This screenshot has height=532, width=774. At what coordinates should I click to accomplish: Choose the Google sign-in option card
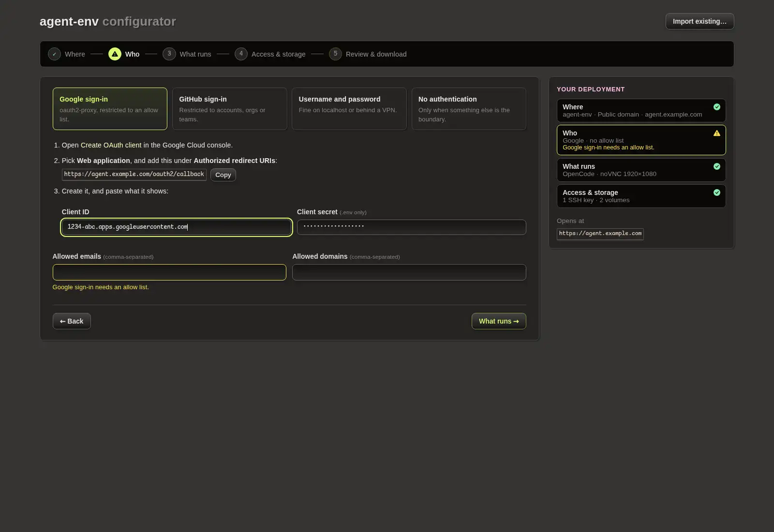[110, 109]
